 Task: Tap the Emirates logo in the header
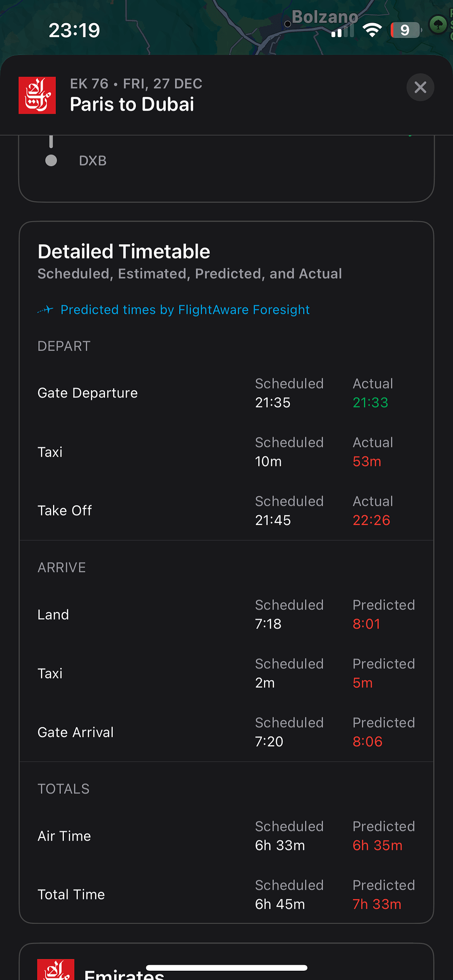pos(37,95)
